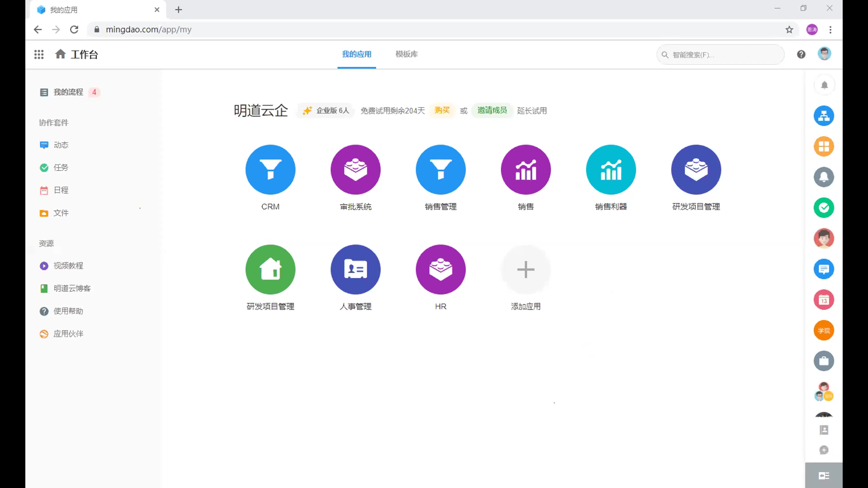Click the 邀请成员 button

[492, 110]
